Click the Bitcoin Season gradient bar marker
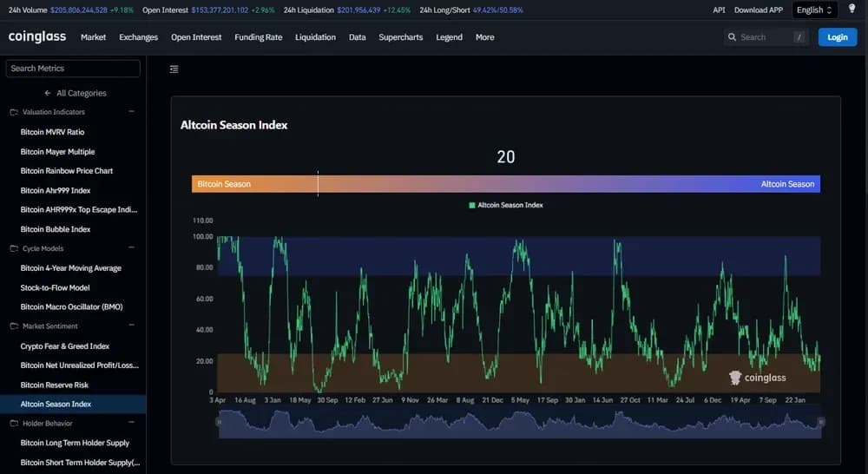Image resolution: width=868 pixels, height=474 pixels. pyautogui.click(x=318, y=184)
